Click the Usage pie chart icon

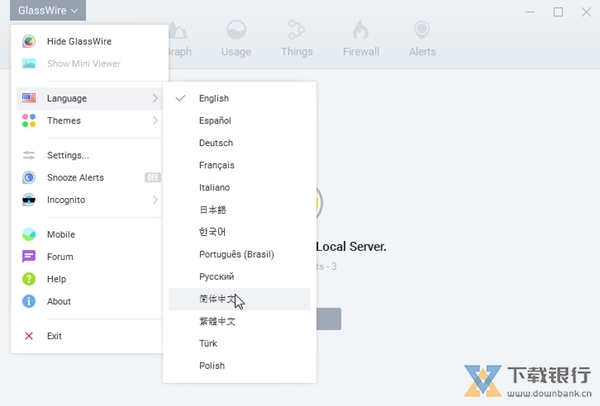pyautogui.click(x=236, y=30)
